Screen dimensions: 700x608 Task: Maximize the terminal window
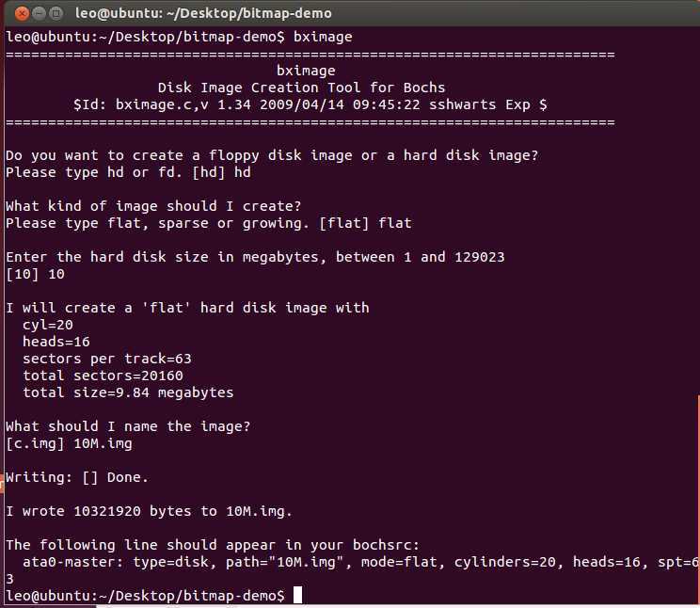tap(56, 13)
